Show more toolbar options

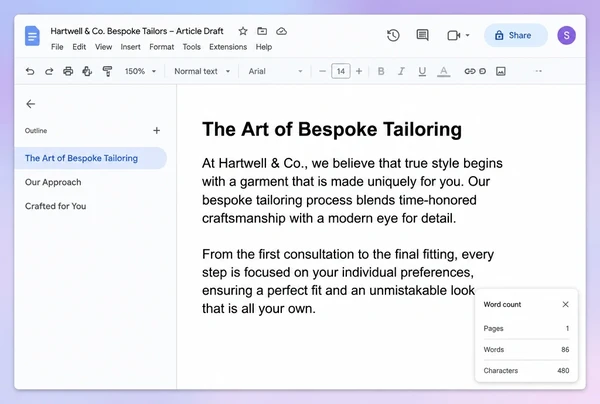click(x=538, y=71)
